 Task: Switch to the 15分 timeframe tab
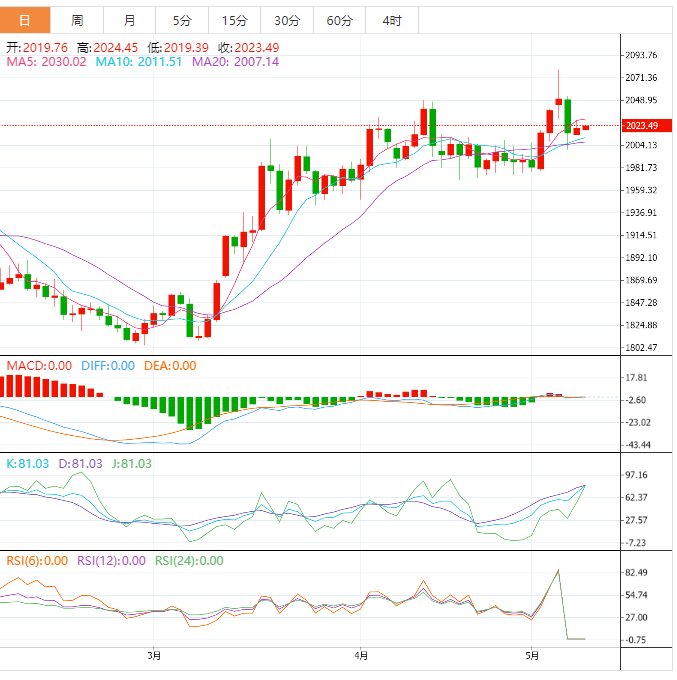pos(235,20)
